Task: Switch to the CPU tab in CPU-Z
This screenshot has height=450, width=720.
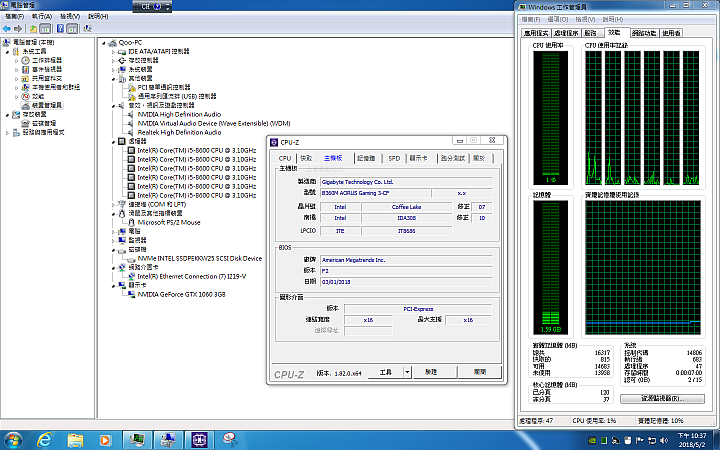Action: (x=285, y=158)
